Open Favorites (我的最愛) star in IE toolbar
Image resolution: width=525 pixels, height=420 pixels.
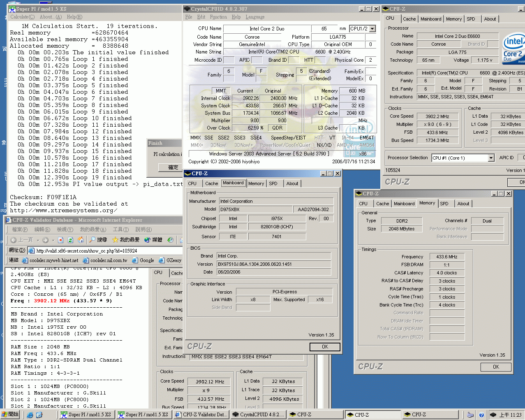point(125,240)
